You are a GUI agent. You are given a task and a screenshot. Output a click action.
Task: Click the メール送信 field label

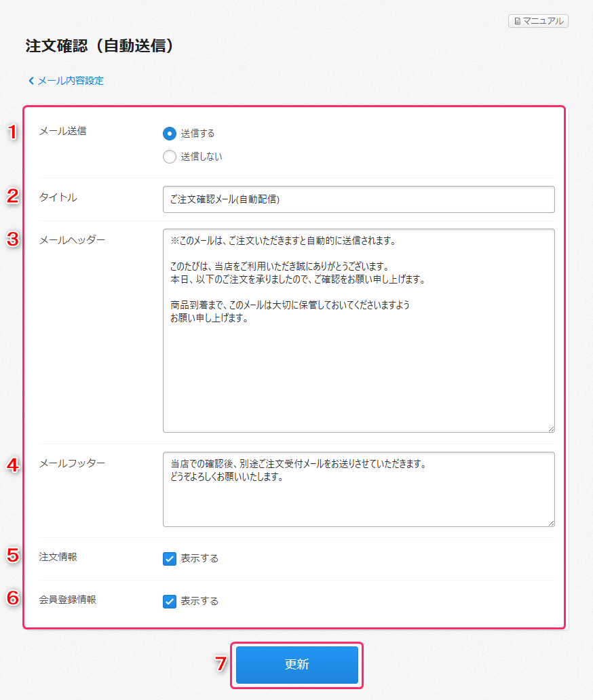pos(62,132)
